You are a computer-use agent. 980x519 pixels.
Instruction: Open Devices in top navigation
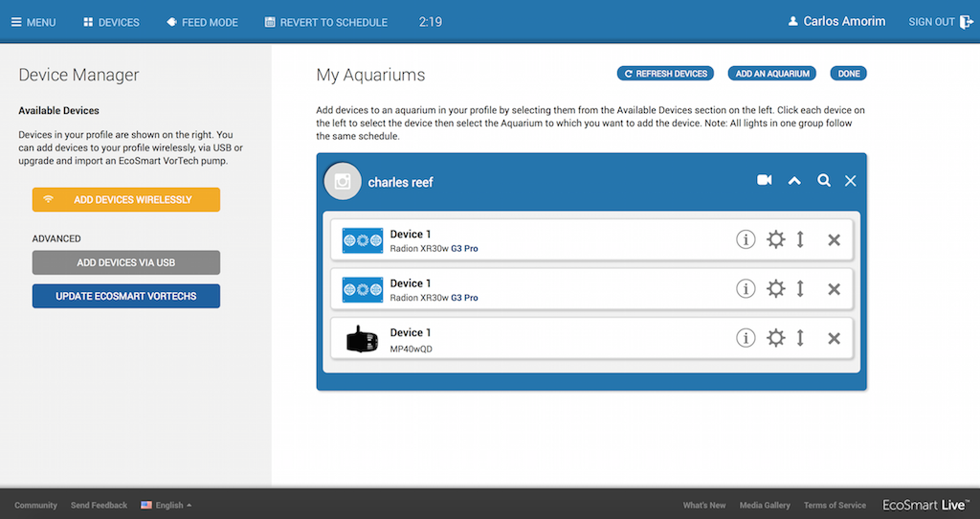tap(111, 22)
